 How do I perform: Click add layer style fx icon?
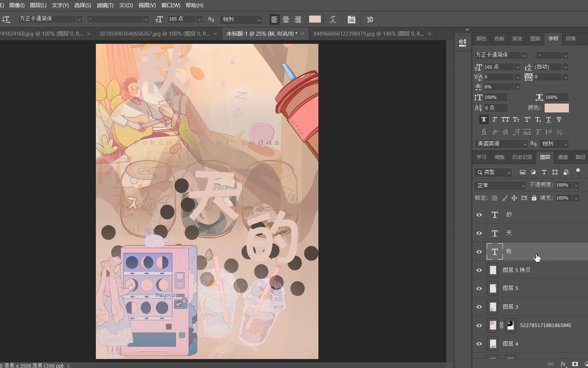[563, 364]
